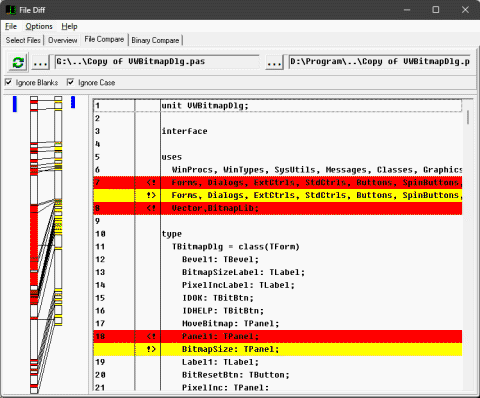Screen dimensions: 480x398
Task: Select red line 18 'Panel1: TPanel;'
Action: pos(278,336)
